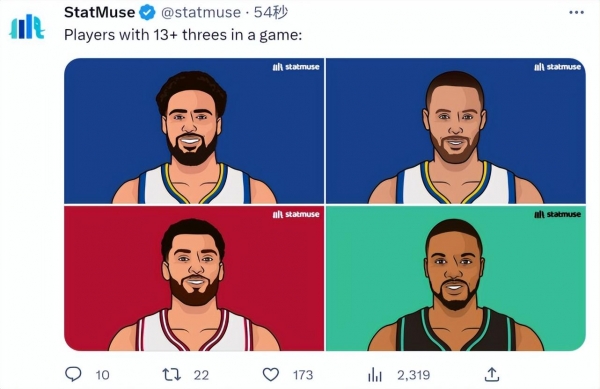Like the tweet with the heart icon

coord(271,374)
